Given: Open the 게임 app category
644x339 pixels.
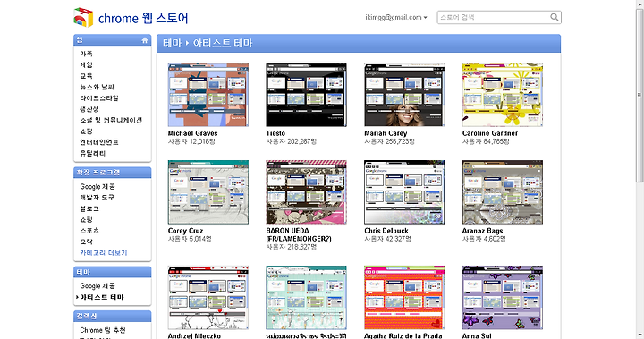Looking at the screenshot, I should pyautogui.click(x=86, y=65).
